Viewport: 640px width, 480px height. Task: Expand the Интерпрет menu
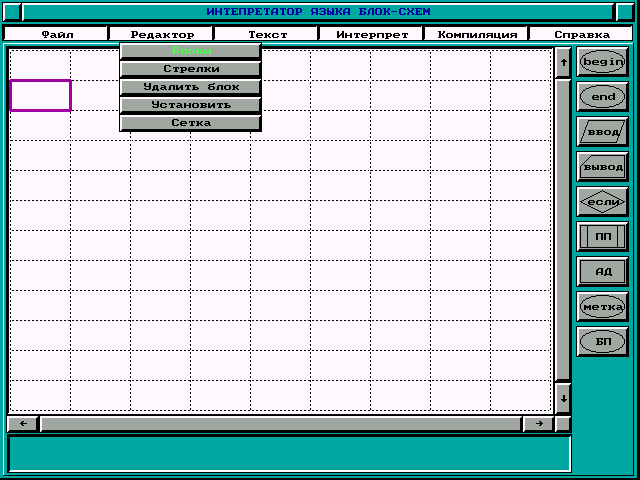[x=371, y=34]
